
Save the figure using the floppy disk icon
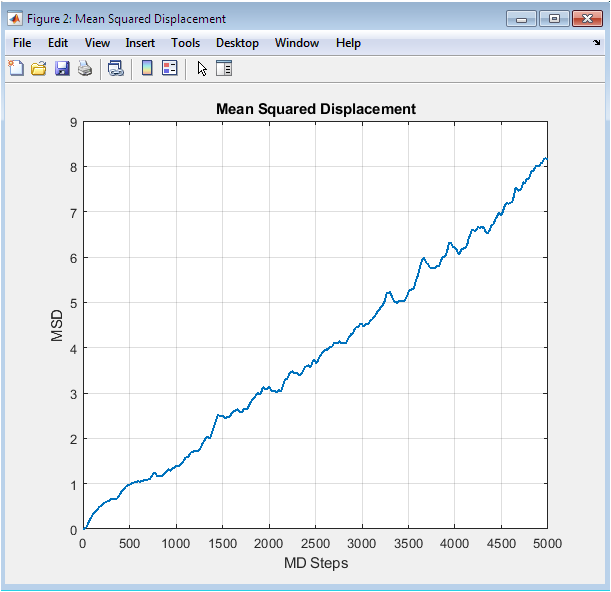pos(62,69)
